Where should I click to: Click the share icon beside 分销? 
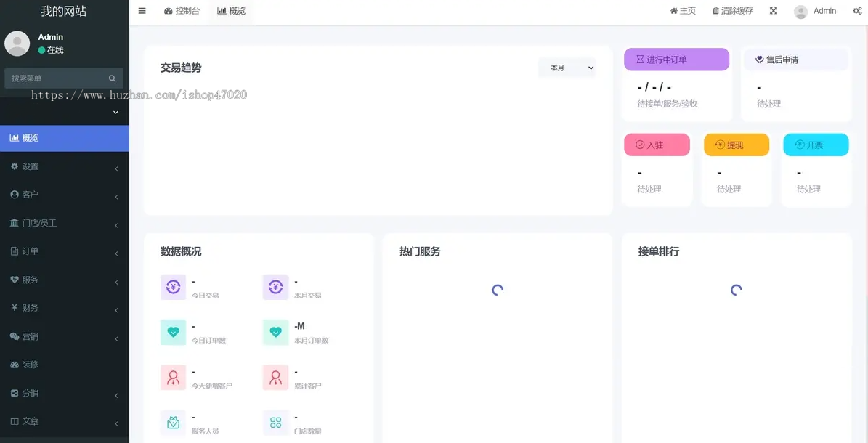(15, 393)
